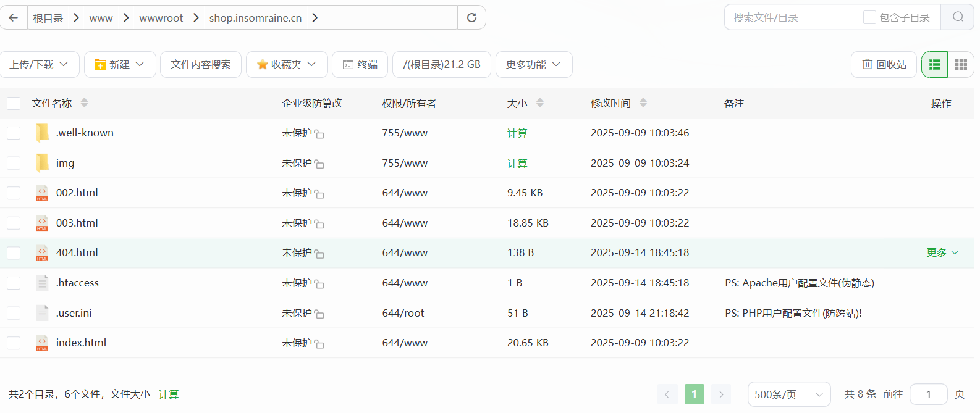This screenshot has height=413, width=980.
Task: Expand the upload/download (上传/下载) dropdown
Action: pos(40,65)
